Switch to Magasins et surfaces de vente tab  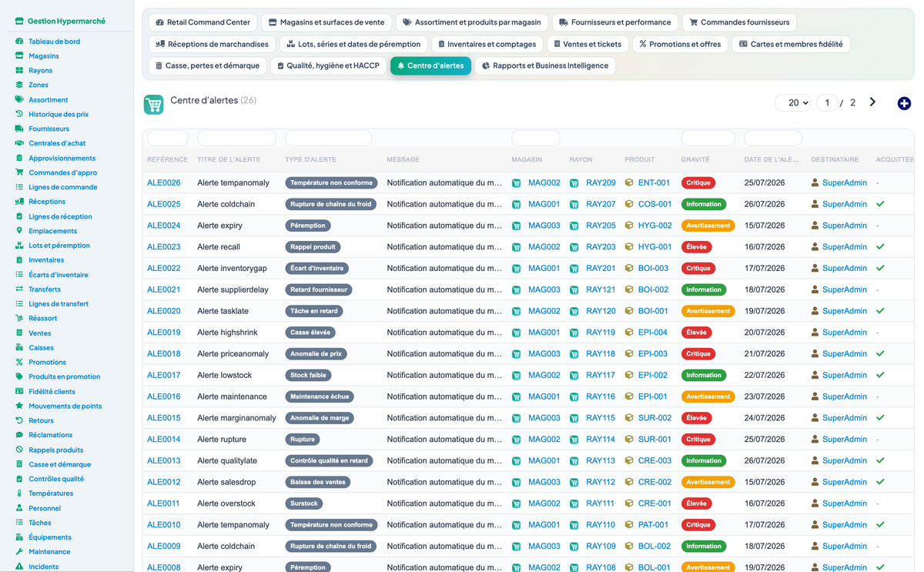[x=327, y=22]
